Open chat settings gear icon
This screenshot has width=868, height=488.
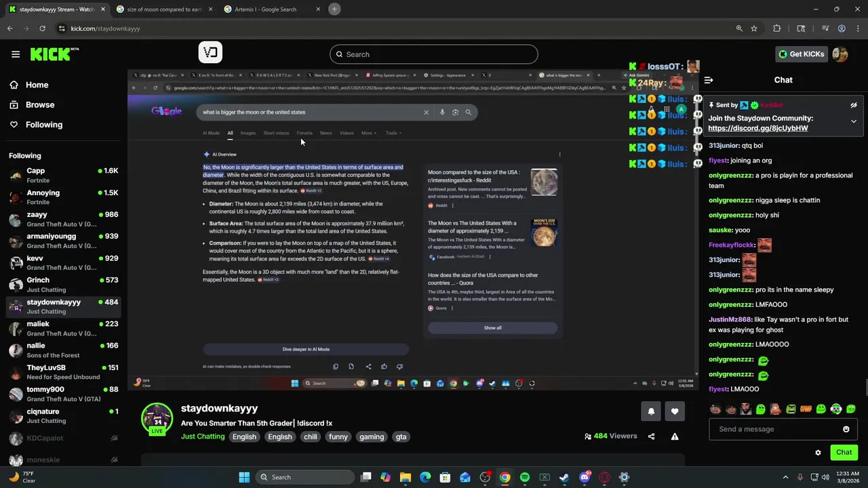click(x=818, y=452)
